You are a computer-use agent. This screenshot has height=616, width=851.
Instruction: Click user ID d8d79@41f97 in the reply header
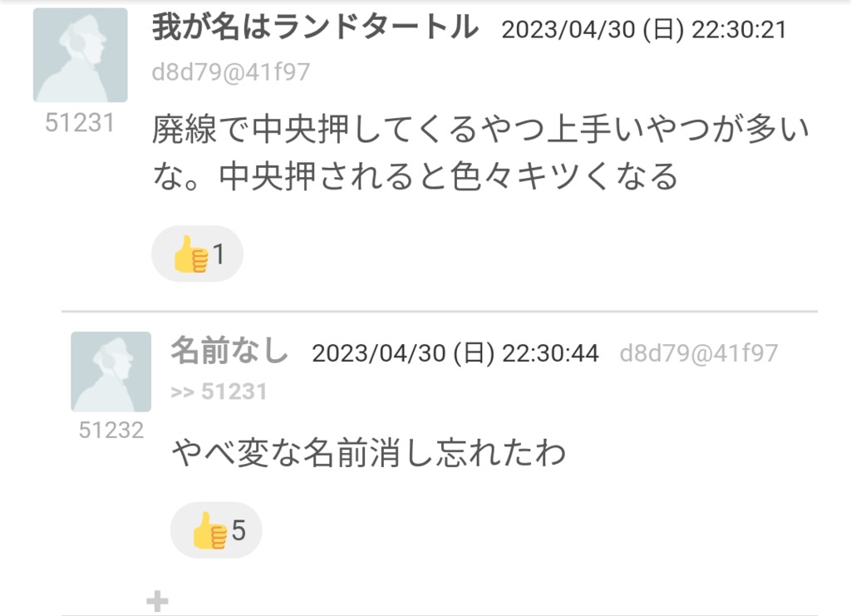(x=699, y=353)
